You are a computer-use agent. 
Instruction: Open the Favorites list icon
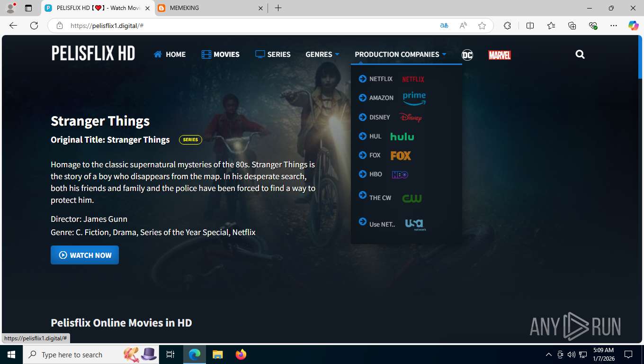click(x=551, y=26)
